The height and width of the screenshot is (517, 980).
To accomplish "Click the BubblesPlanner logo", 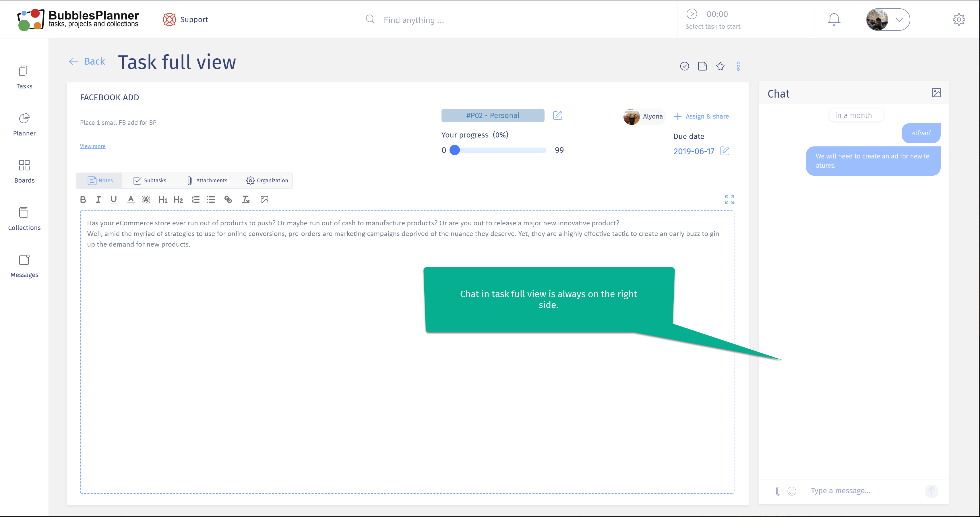I will coord(78,20).
